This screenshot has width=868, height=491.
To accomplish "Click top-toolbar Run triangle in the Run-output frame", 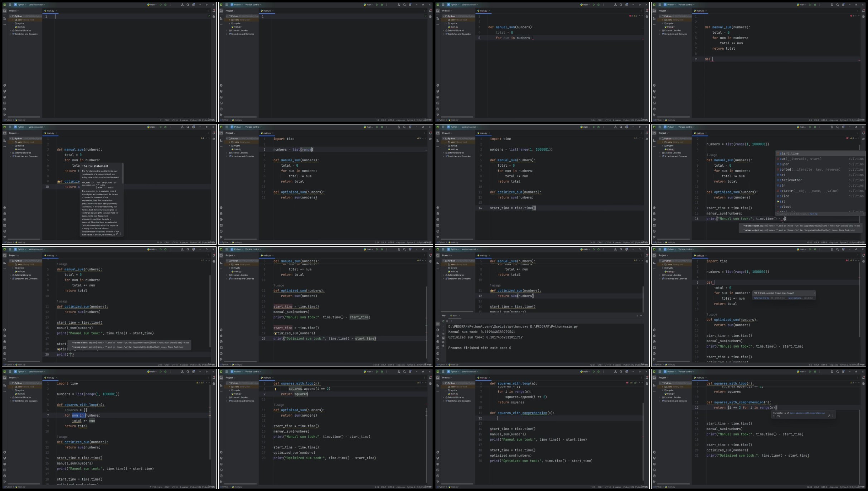I will [593, 249].
